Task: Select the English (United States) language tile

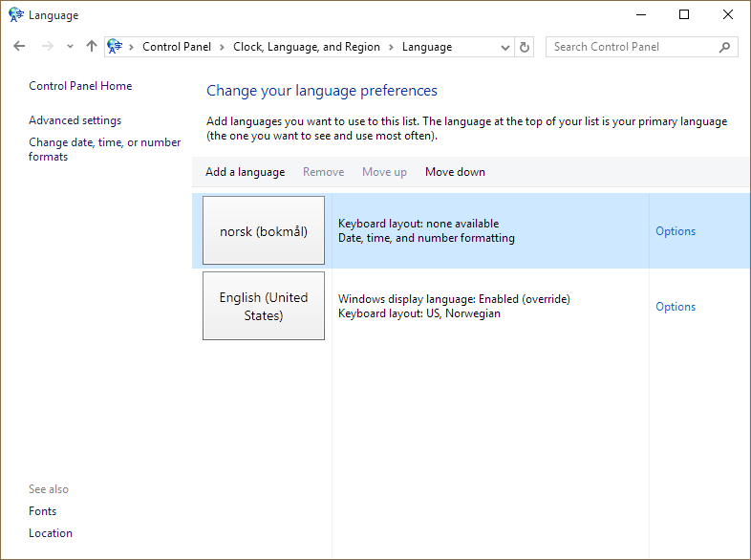Action: coord(264,306)
